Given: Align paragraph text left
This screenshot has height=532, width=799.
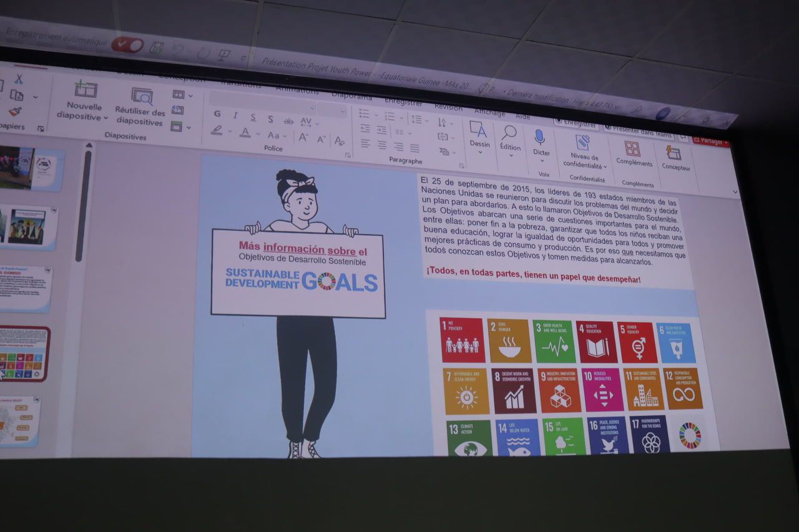Looking at the screenshot, I should (x=365, y=143).
